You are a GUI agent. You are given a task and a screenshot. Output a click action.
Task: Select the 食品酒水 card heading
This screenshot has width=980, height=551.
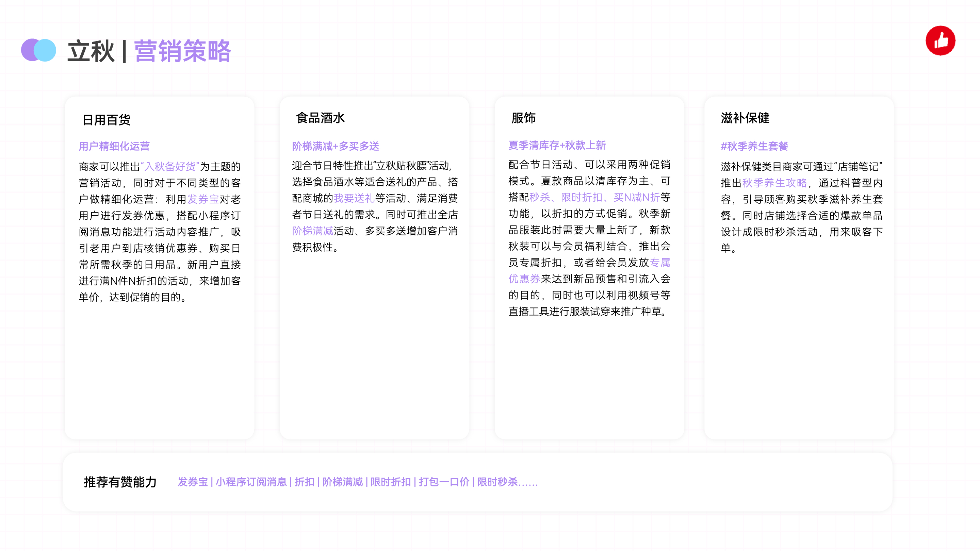point(320,118)
